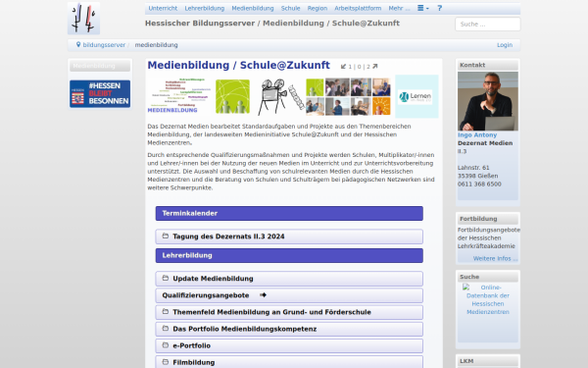This screenshot has height=368, width=588.
Task: Click folder icon of Update Medienbildung
Action: click(166, 279)
